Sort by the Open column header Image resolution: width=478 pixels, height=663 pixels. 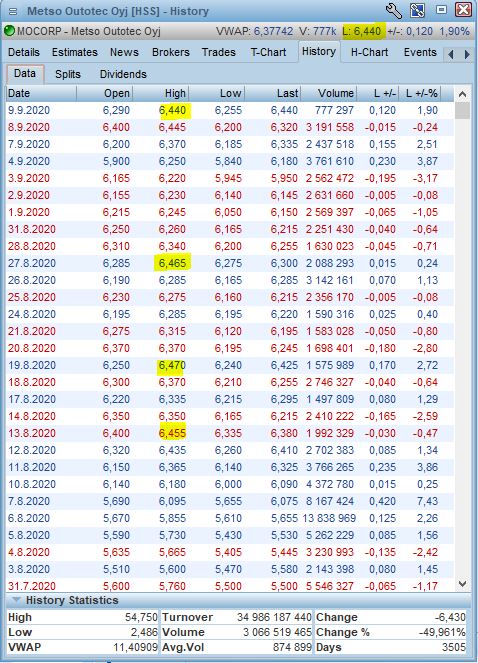[x=104, y=93]
